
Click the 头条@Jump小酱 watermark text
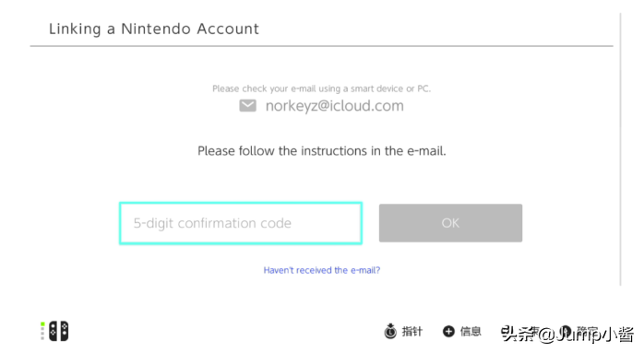[567, 335]
